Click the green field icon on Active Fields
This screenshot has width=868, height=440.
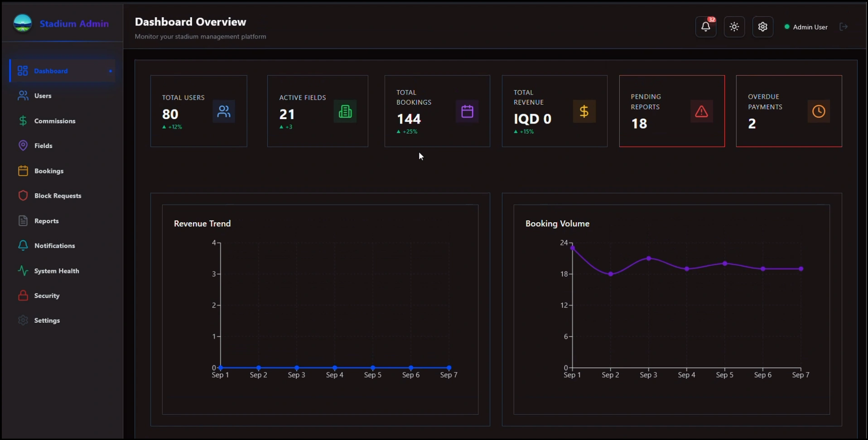coord(345,111)
